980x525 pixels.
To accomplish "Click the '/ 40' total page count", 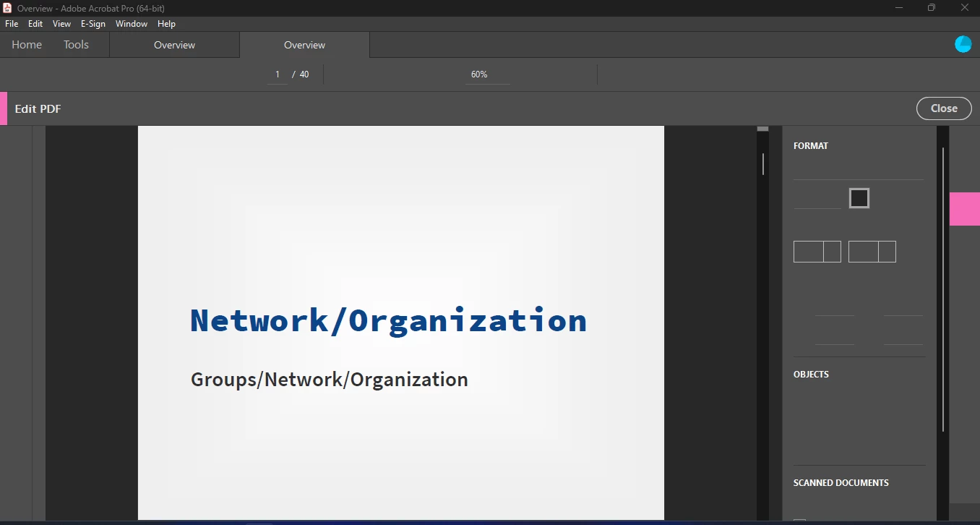I will click(x=301, y=74).
